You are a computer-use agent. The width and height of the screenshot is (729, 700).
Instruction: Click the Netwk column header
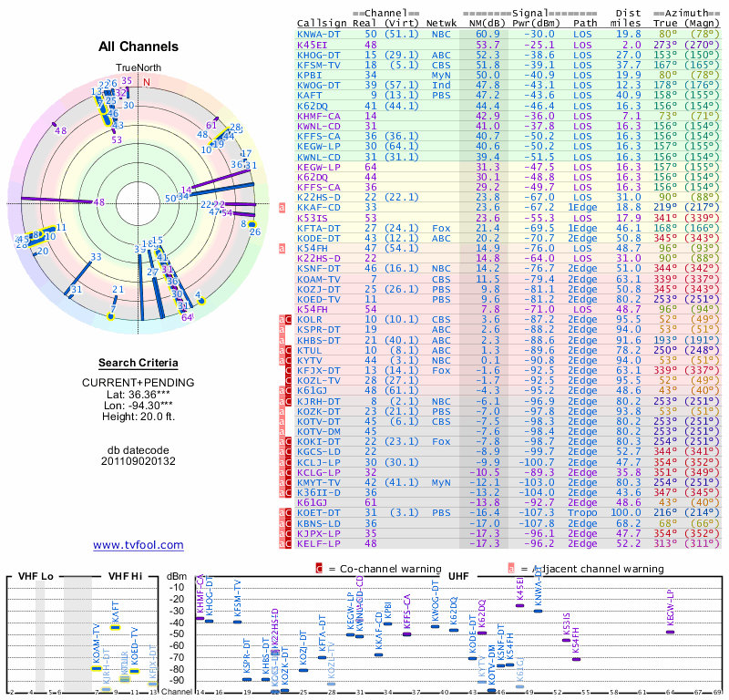[x=441, y=24]
